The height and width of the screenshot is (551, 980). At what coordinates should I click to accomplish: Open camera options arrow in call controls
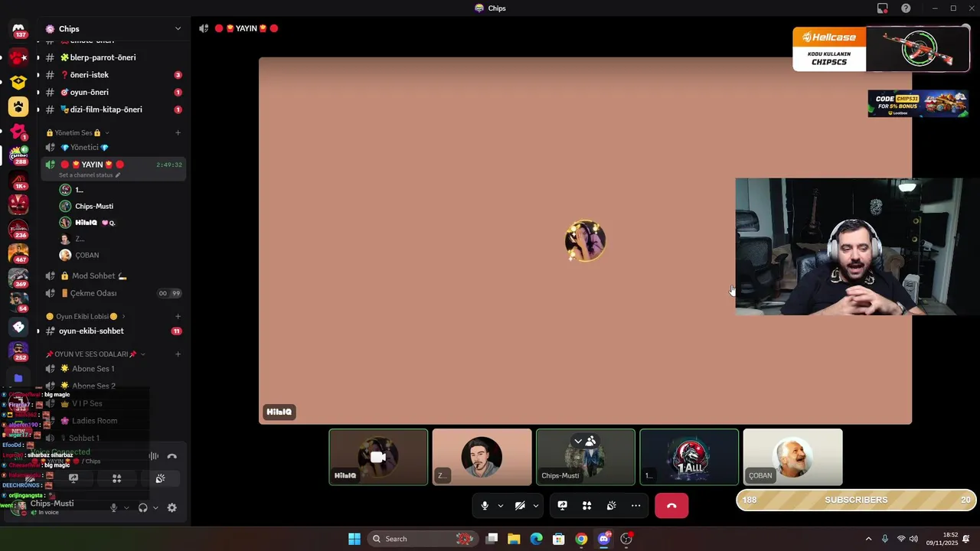tap(536, 506)
